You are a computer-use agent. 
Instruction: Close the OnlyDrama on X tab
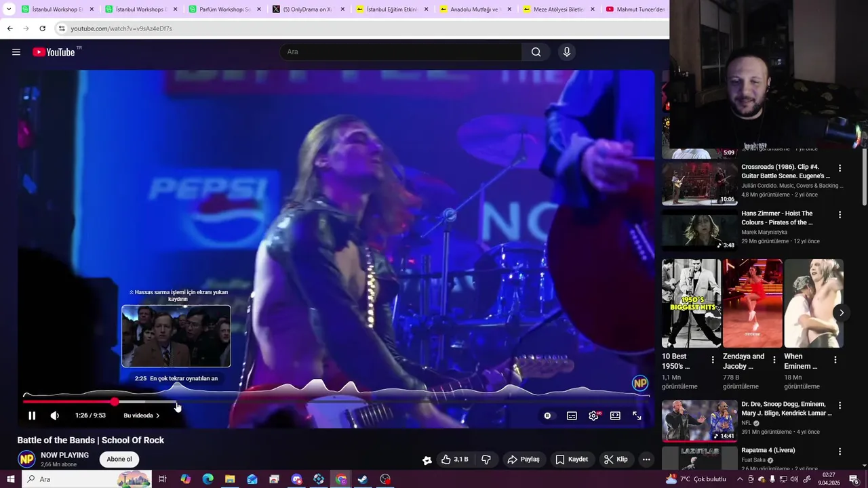click(x=342, y=9)
